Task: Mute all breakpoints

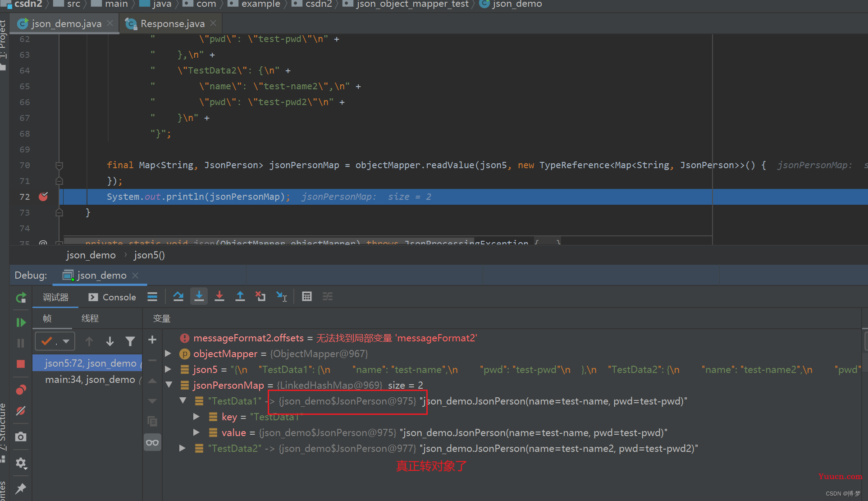Action: click(21, 411)
